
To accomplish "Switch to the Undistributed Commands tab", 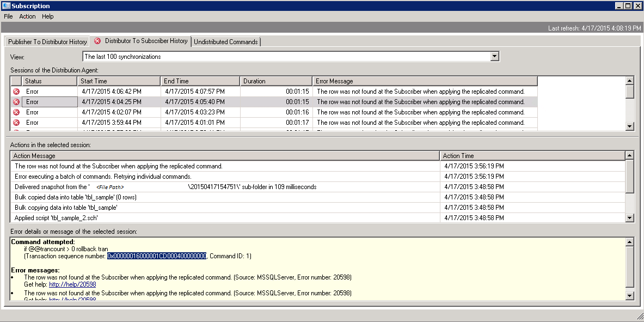I will (x=225, y=41).
